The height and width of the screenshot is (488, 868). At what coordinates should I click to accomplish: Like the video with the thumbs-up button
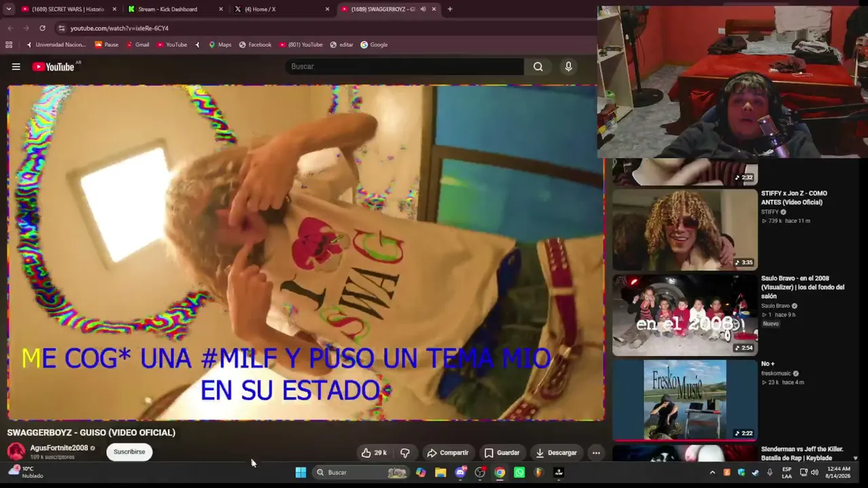pyautogui.click(x=374, y=453)
